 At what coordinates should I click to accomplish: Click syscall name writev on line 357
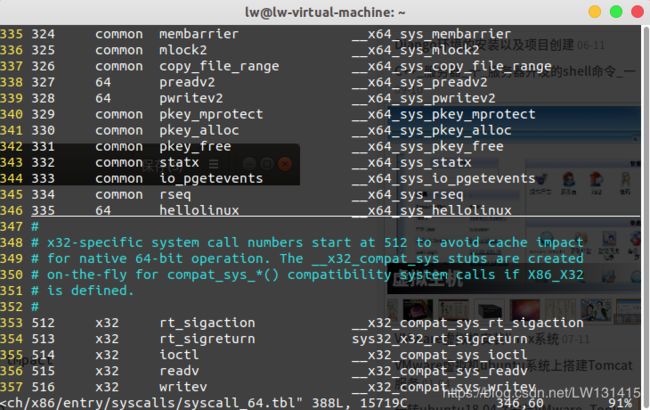183,387
